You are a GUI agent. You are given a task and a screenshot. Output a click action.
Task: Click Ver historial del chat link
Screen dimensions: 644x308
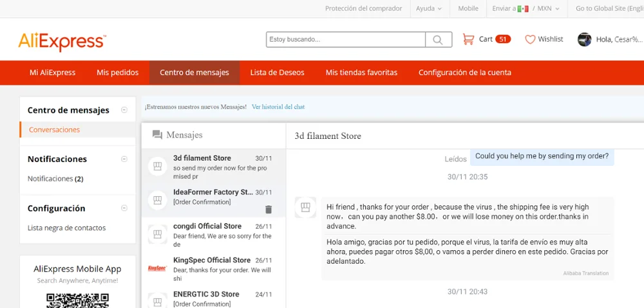point(278,107)
